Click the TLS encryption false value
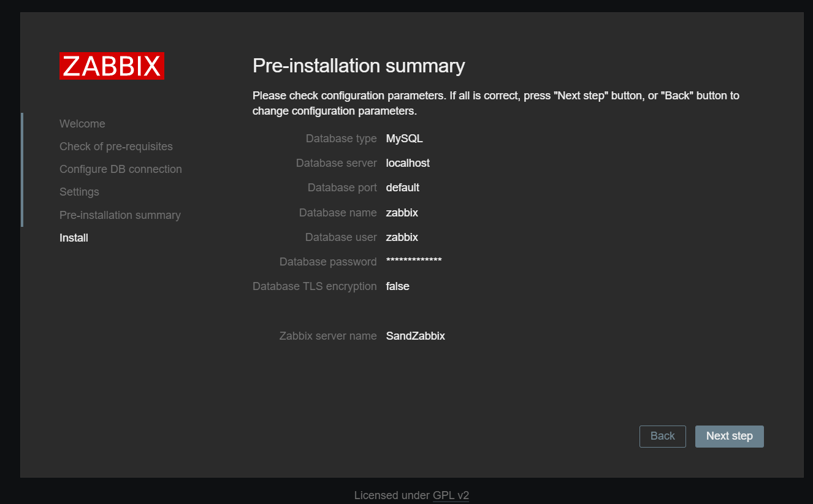This screenshot has height=504, width=813. coord(397,286)
